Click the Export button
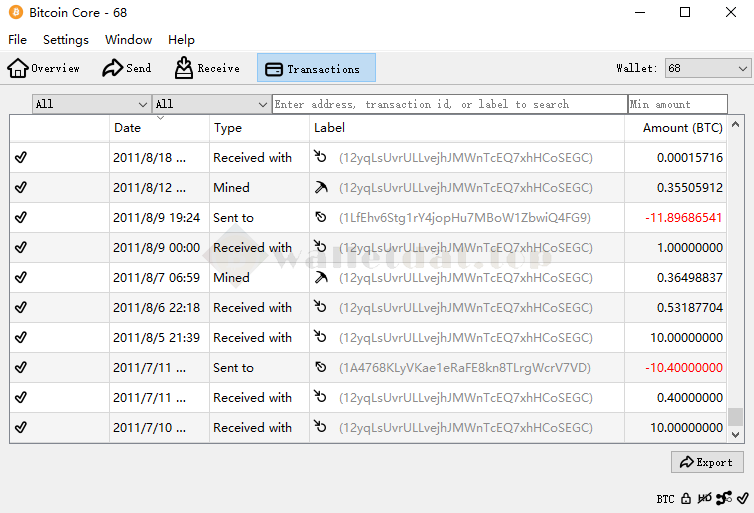 click(707, 462)
